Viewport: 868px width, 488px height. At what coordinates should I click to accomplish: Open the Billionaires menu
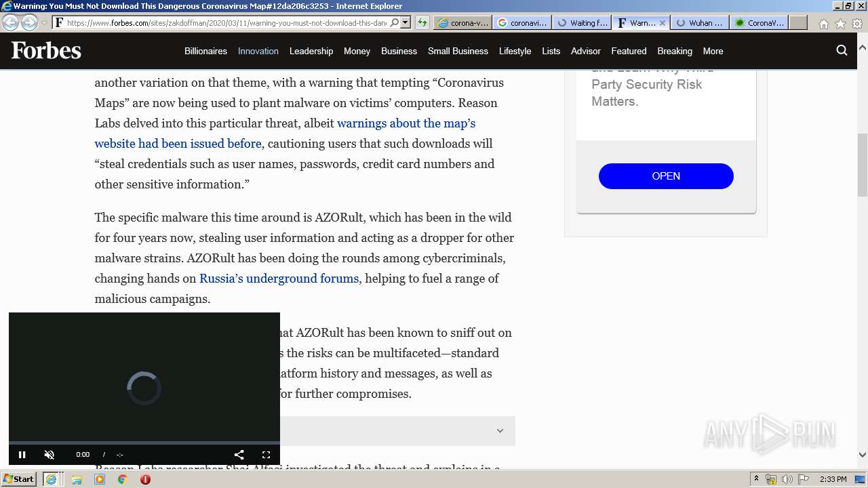point(205,51)
